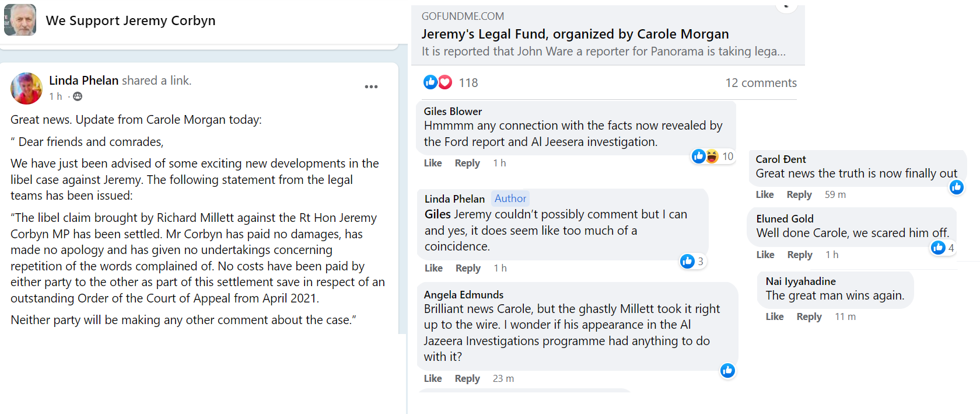Click Linda Phelan's profile picture
Screen dimensions: 980x414
[x=26, y=88]
